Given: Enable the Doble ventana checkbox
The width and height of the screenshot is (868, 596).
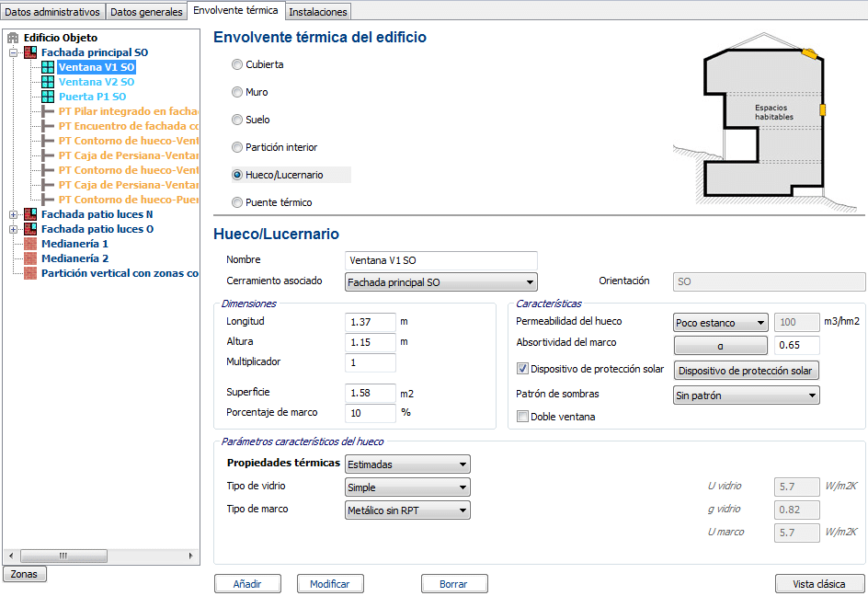Looking at the screenshot, I should tap(523, 417).
